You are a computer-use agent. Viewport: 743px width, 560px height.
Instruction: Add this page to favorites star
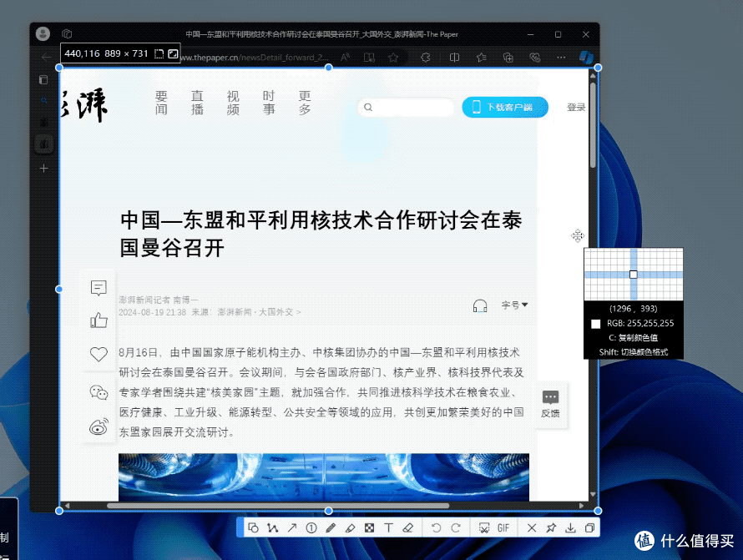pos(393,58)
